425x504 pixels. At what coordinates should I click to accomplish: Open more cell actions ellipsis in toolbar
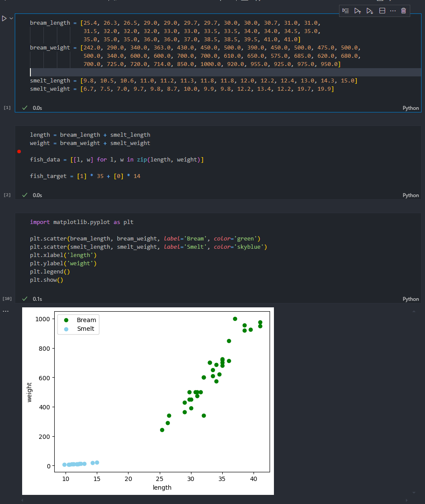point(393,10)
